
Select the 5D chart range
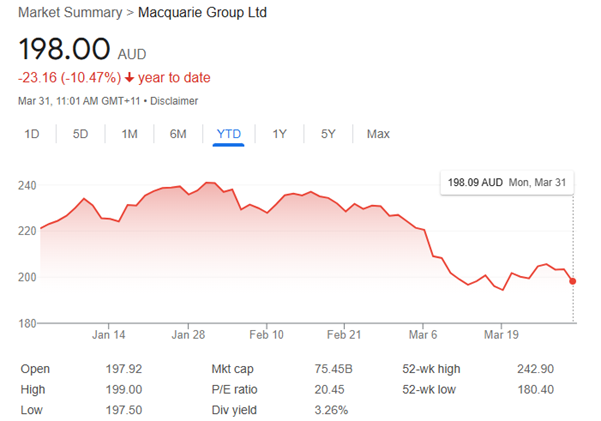pos(81,134)
